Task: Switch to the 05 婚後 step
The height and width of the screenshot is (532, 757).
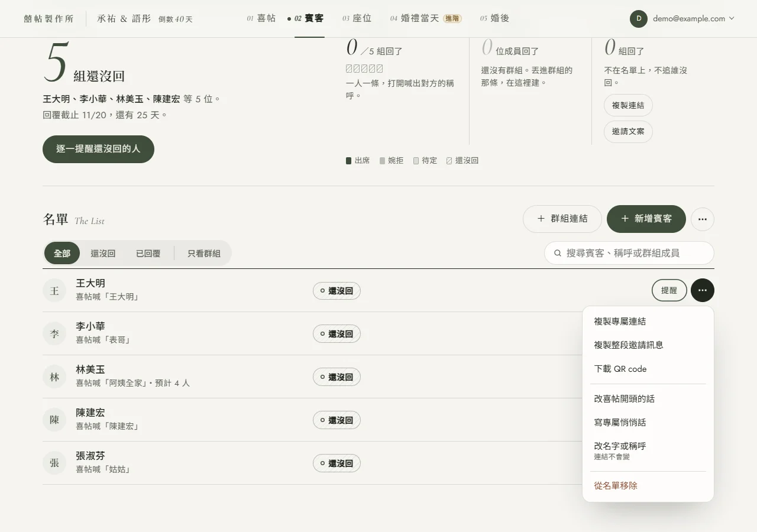Action: 494,18
